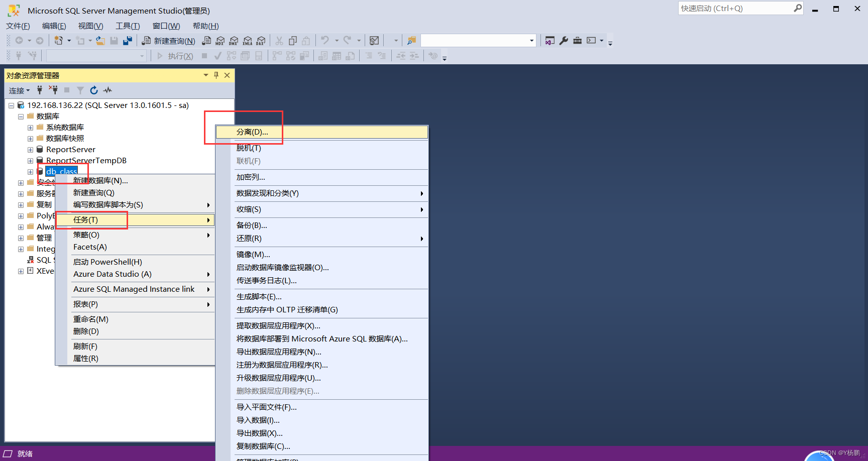Choose 重命名(M) from context menu

click(135, 319)
